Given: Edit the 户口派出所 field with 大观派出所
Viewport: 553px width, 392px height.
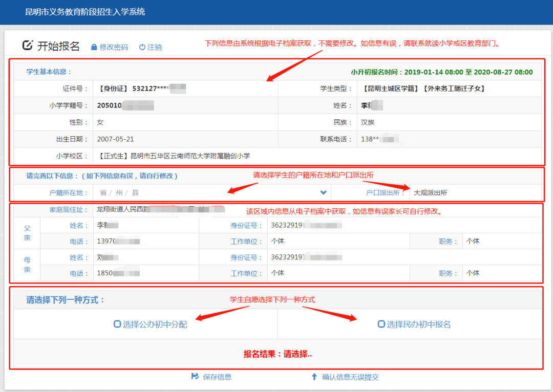Looking at the screenshot, I should [475, 193].
